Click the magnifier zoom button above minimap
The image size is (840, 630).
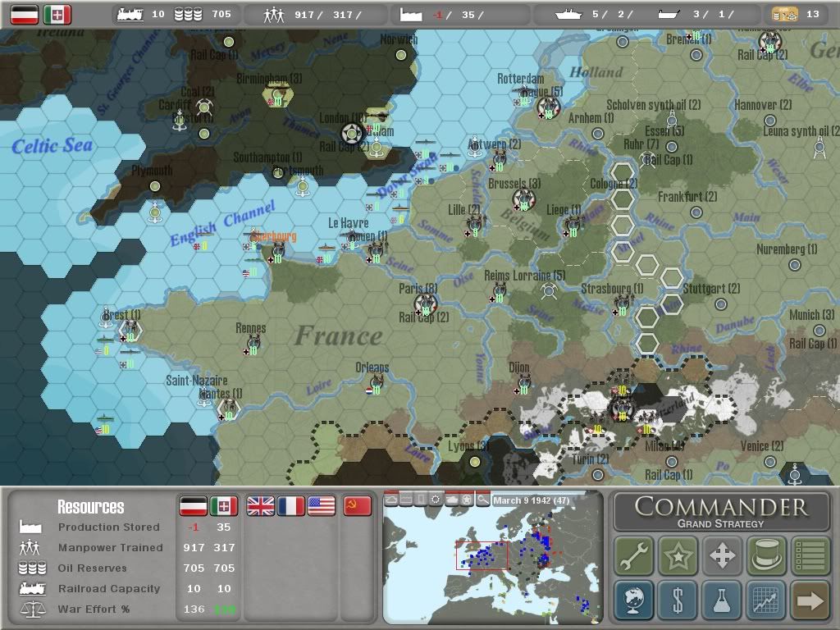tap(482, 500)
